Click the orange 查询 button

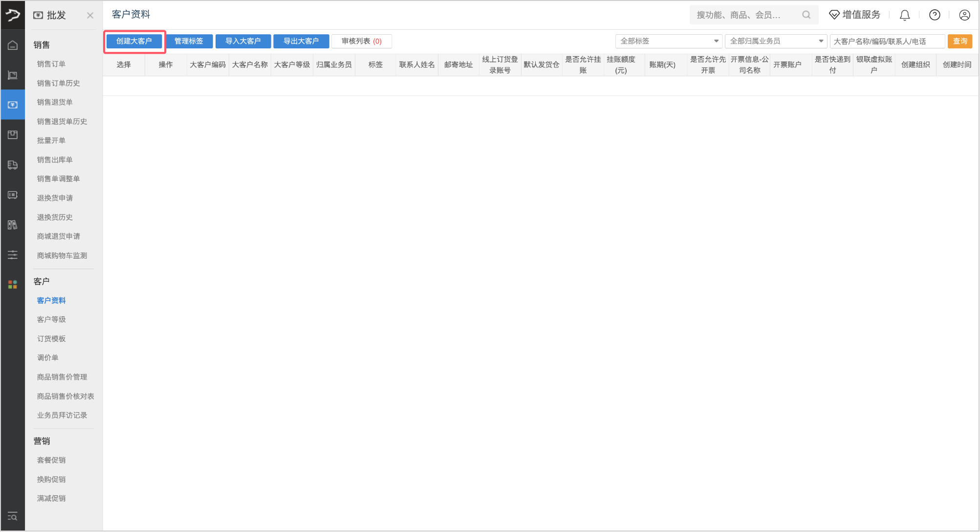(x=959, y=41)
